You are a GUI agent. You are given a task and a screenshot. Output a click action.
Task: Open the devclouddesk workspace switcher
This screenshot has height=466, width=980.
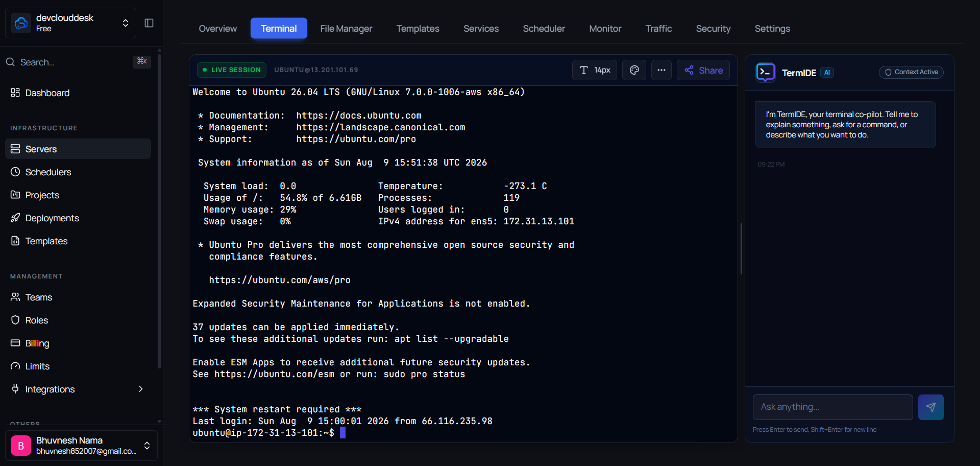(x=70, y=23)
